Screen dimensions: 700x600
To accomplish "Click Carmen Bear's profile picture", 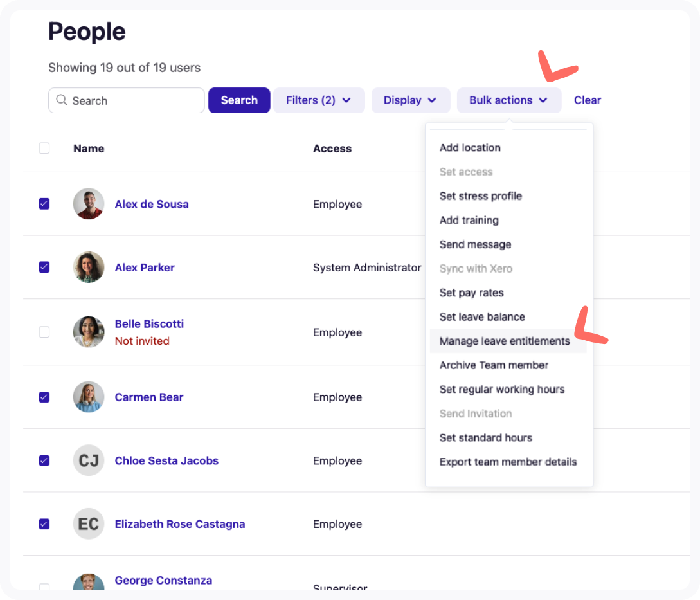I will (x=89, y=397).
